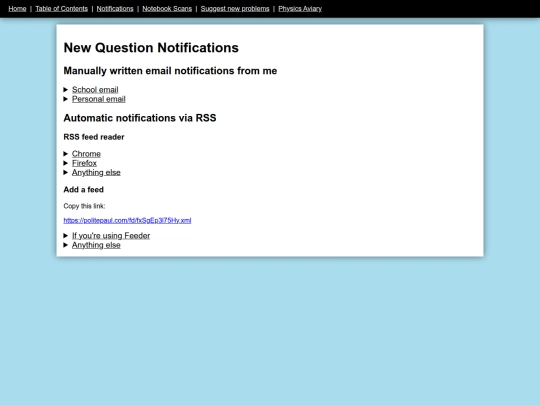Visit the Physics Aviary link
The image size is (540, 405).
coord(300,9)
